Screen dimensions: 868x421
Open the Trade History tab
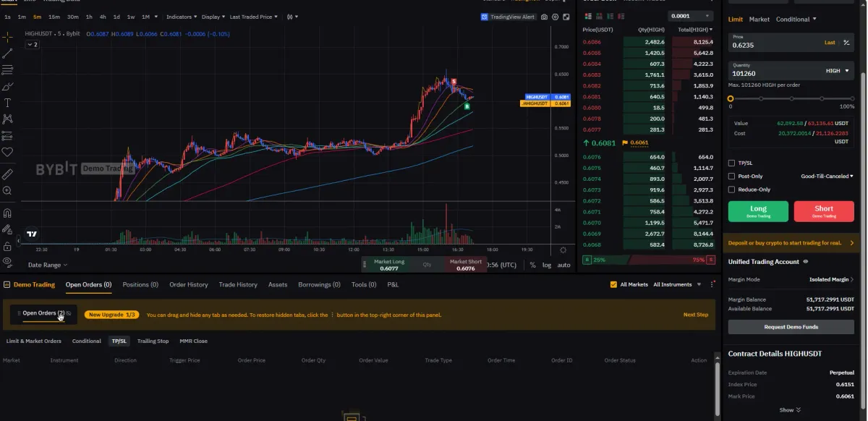point(238,285)
